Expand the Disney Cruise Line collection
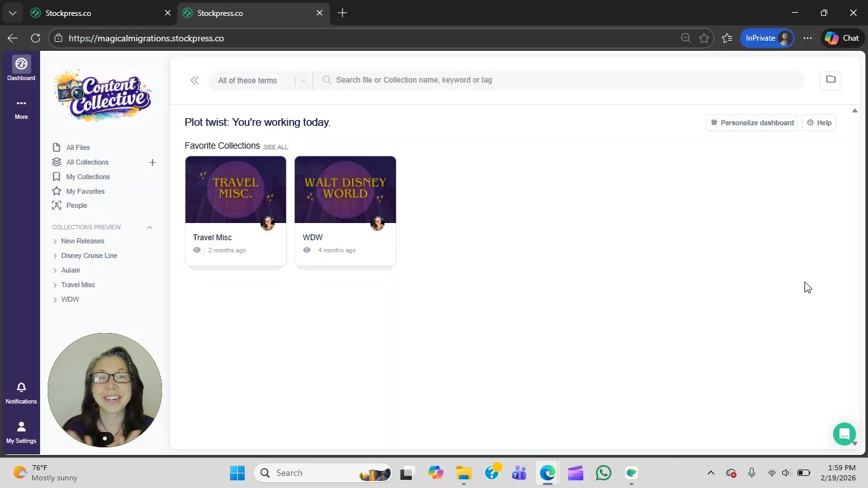 [x=55, y=256]
